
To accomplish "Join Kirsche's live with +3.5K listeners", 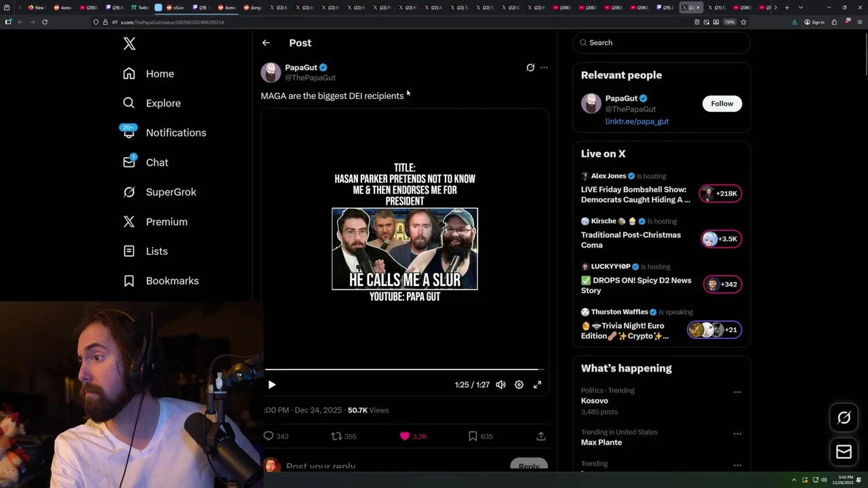I will 721,239.
